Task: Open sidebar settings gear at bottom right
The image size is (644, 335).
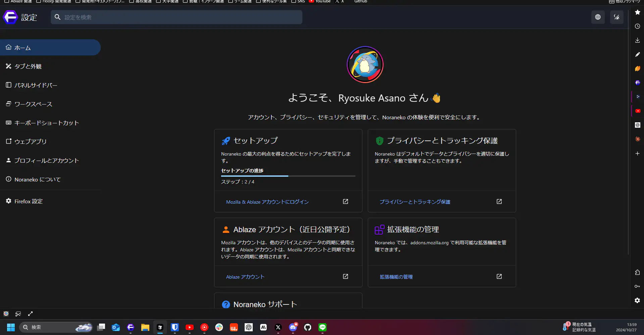Action: tap(637, 300)
